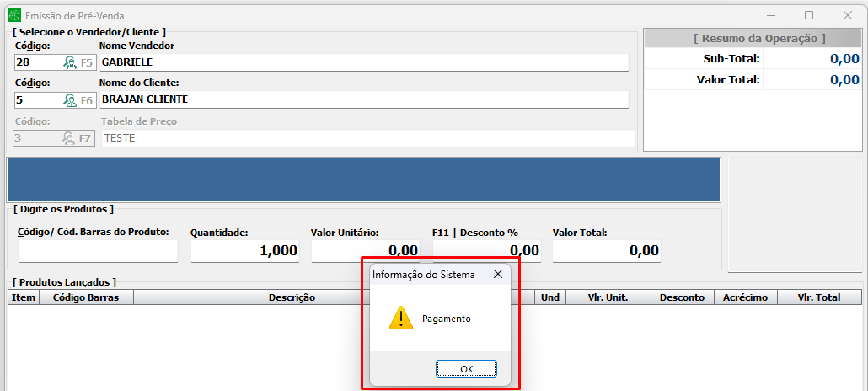Click the price table search icon labeled F7

(78, 138)
